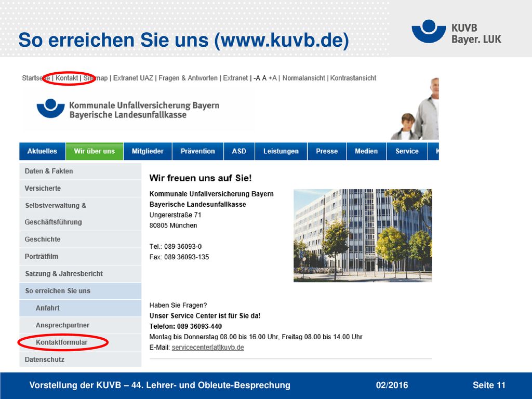
Task: Open the Kontakt link in top bar
Action: [x=67, y=78]
